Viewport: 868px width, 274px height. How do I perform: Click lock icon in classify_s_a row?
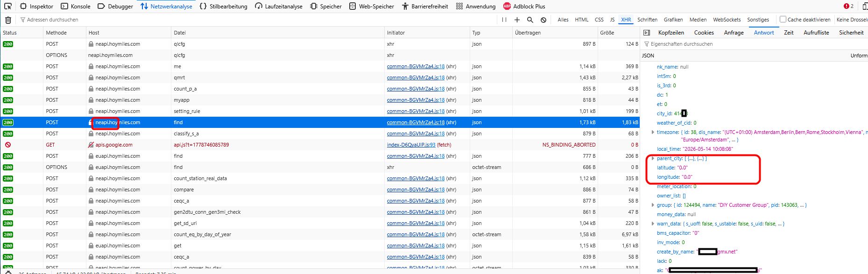(91, 133)
